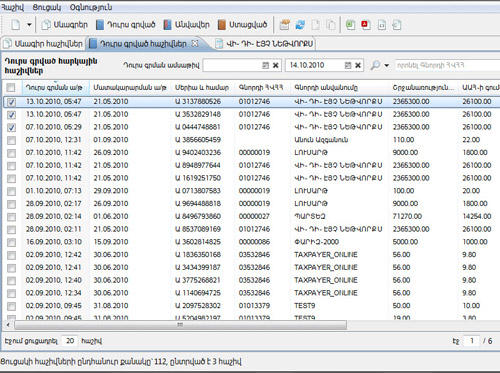Click the magnifier search icon
The width and height of the screenshot is (500, 373).
point(375,65)
